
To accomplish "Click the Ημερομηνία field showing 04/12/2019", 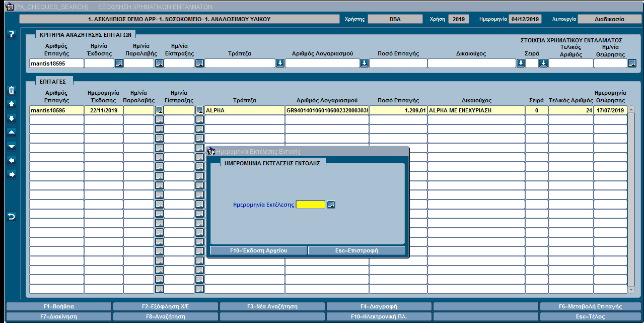I will [x=525, y=19].
